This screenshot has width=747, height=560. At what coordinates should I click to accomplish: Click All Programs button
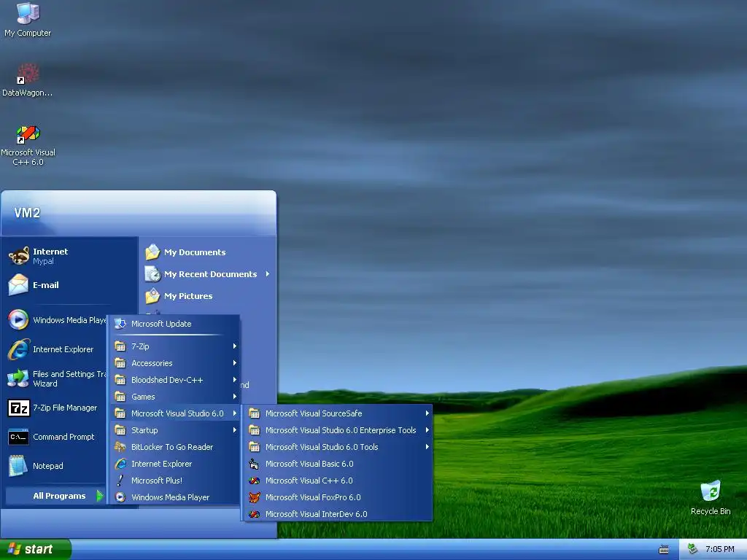tap(55, 496)
